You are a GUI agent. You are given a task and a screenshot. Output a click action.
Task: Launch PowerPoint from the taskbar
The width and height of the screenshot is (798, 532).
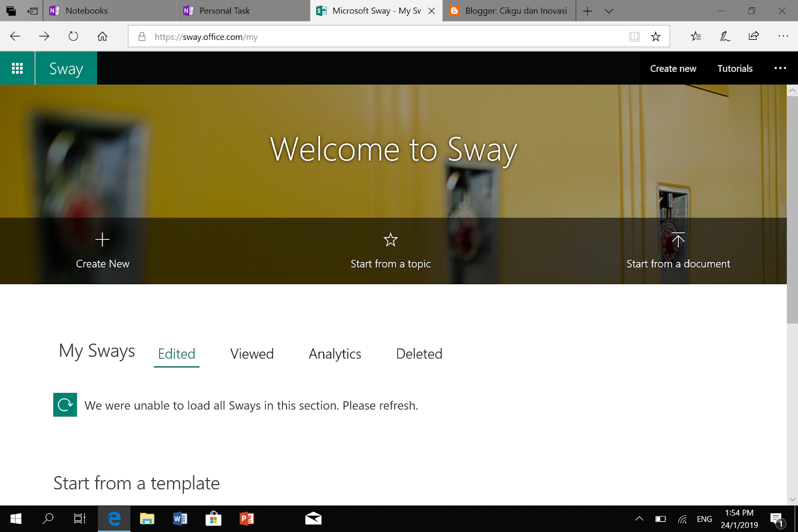click(246, 519)
